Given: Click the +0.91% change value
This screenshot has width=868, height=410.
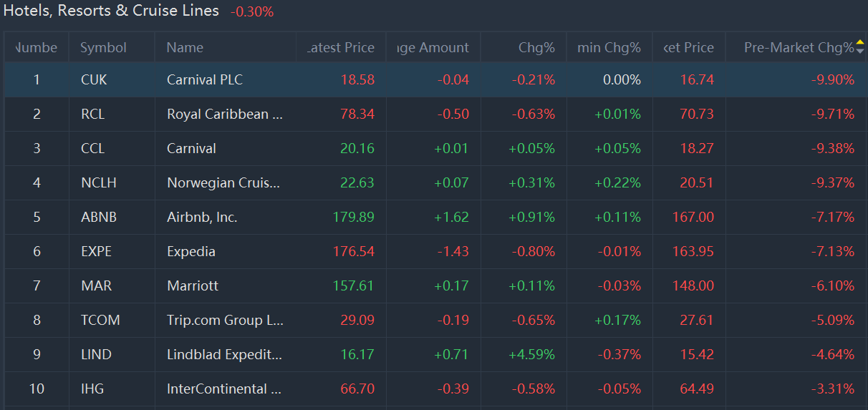Looking at the screenshot, I should pyautogui.click(x=532, y=217).
